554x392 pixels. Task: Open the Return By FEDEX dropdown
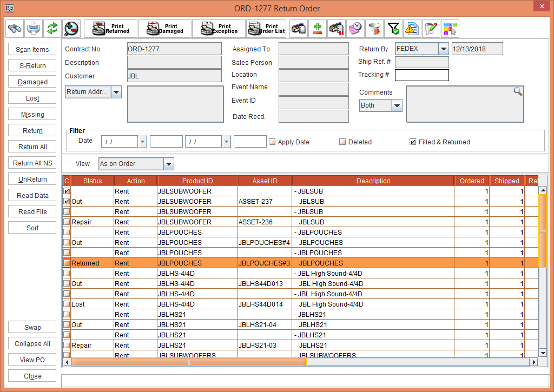444,49
